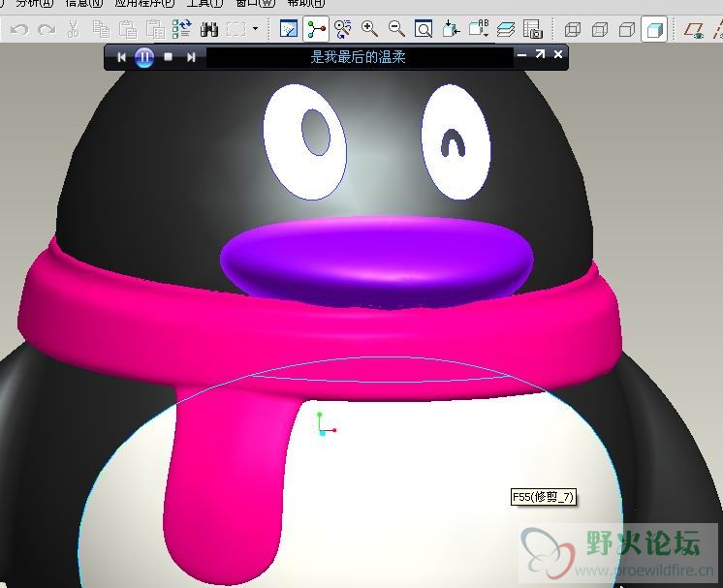Close the media player mini bar
Screen dimensions: 723x588
click(558, 54)
